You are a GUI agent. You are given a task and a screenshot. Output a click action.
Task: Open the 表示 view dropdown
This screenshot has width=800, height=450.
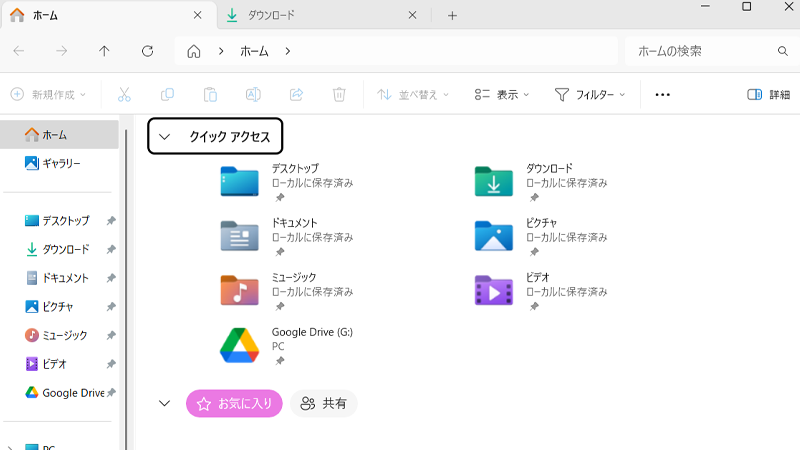click(x=502, y=94)
